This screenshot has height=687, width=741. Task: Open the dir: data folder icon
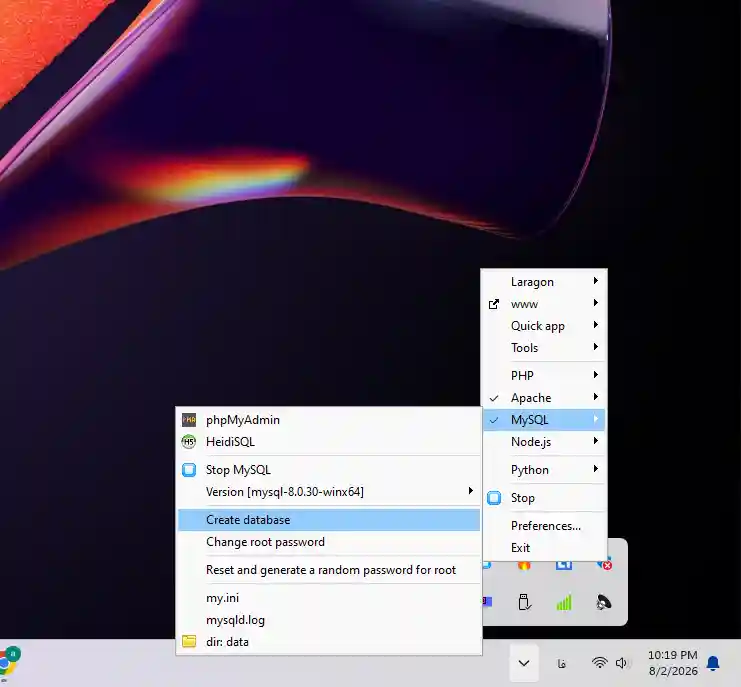[189, 642]
